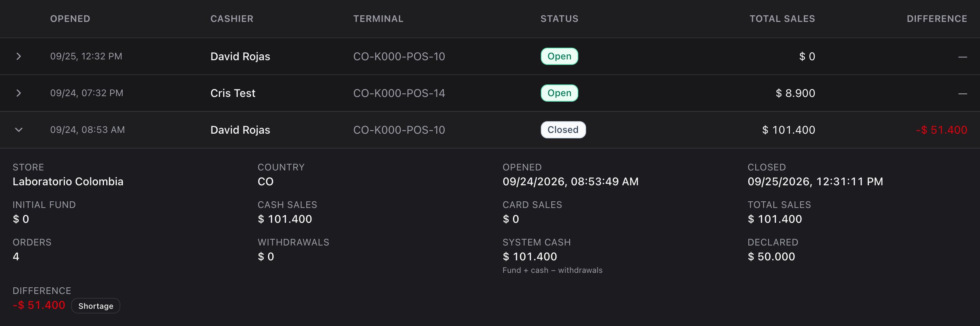
Task: Sort by the Terminal column header
Action: [378, 19]
